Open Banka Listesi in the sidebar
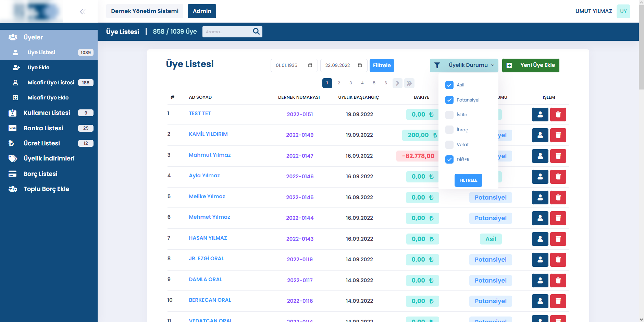The width and height of the screenshot is (644, 322). pyautogui.click(x=43, y=128)
